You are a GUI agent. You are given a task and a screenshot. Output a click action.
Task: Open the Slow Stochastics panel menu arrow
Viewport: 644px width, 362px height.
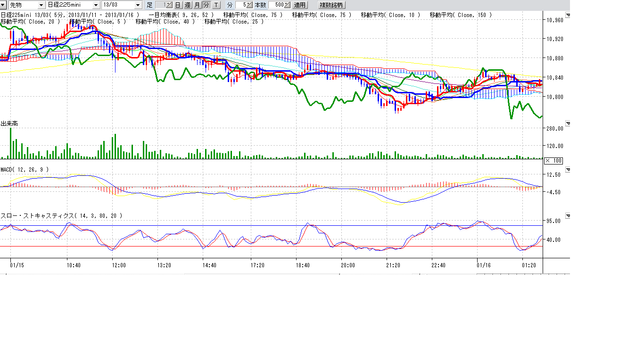pos(568,216)
